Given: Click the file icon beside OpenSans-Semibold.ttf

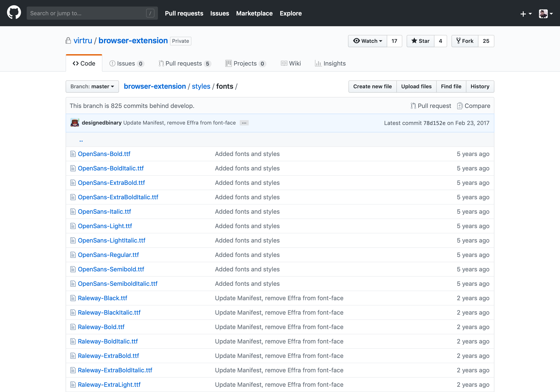Looking at the screenshot, I should 73,269.
